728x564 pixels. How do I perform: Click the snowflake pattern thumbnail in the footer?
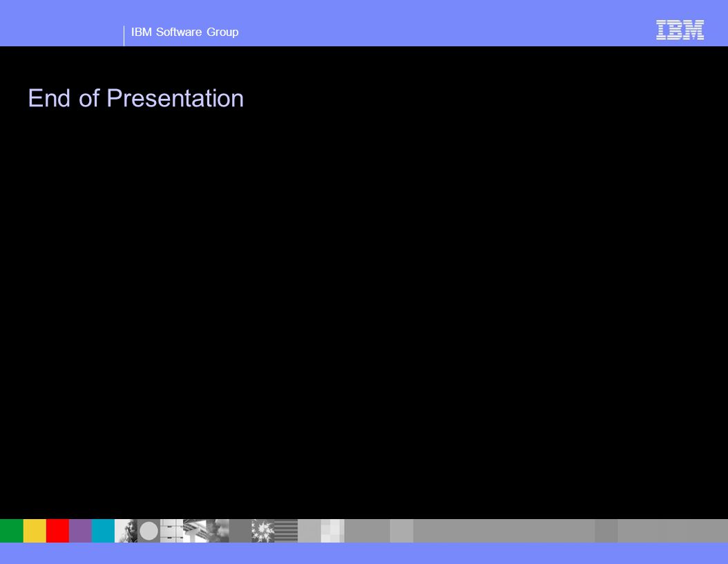click(262, 531)
